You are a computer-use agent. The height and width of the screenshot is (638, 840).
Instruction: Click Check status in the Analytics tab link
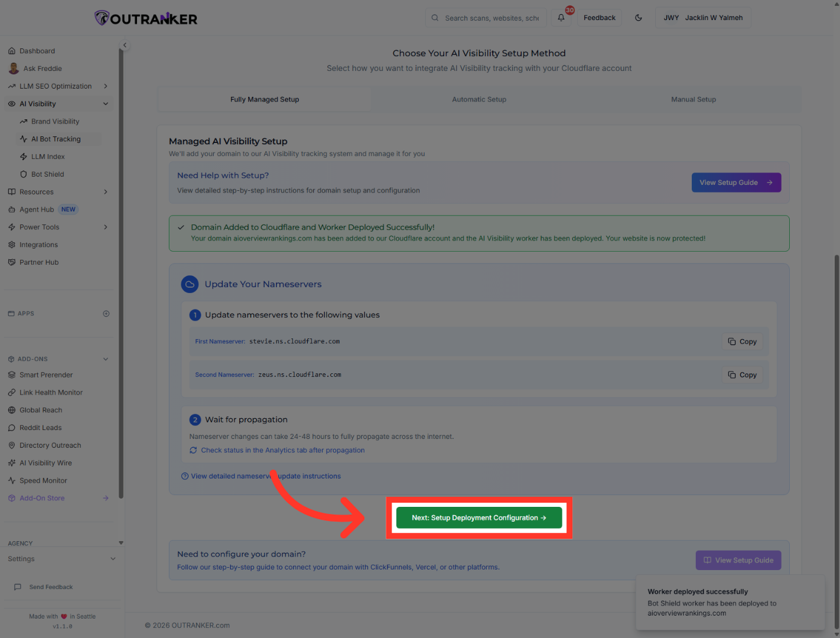282,451
